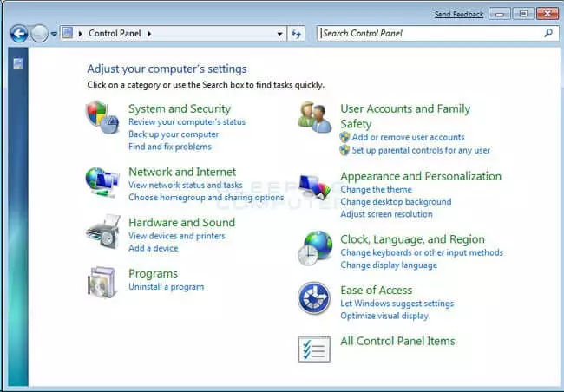Screen dimensions: 564x392
Task: Click the Control Panel breadcrumb text
Action: click(x=115, y=33)
